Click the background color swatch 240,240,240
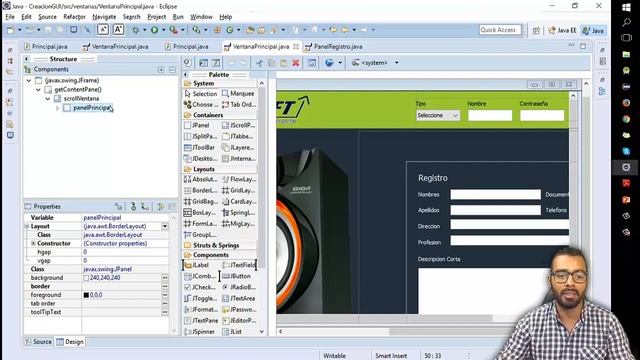Viewport: 640px width, 360px height. (x=86, y=278)
